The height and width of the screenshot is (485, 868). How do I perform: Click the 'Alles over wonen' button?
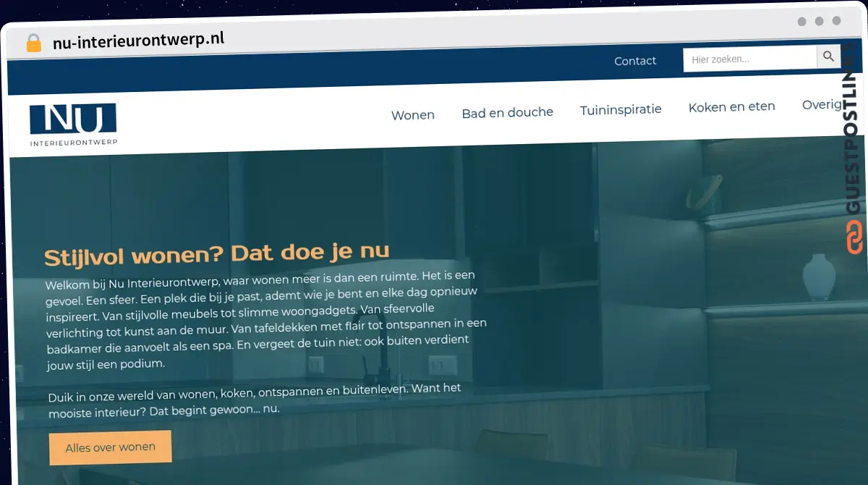coord(110,447)
